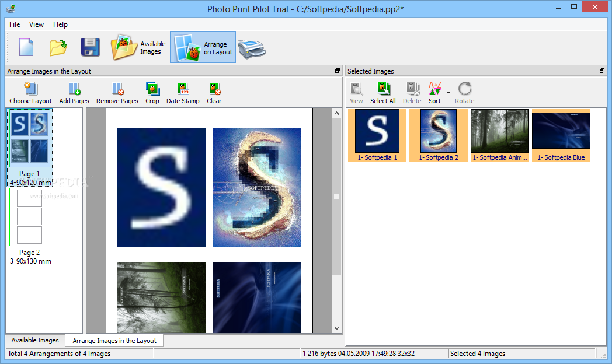Select Arrange on Layout toolbar button

click(203, 48)
